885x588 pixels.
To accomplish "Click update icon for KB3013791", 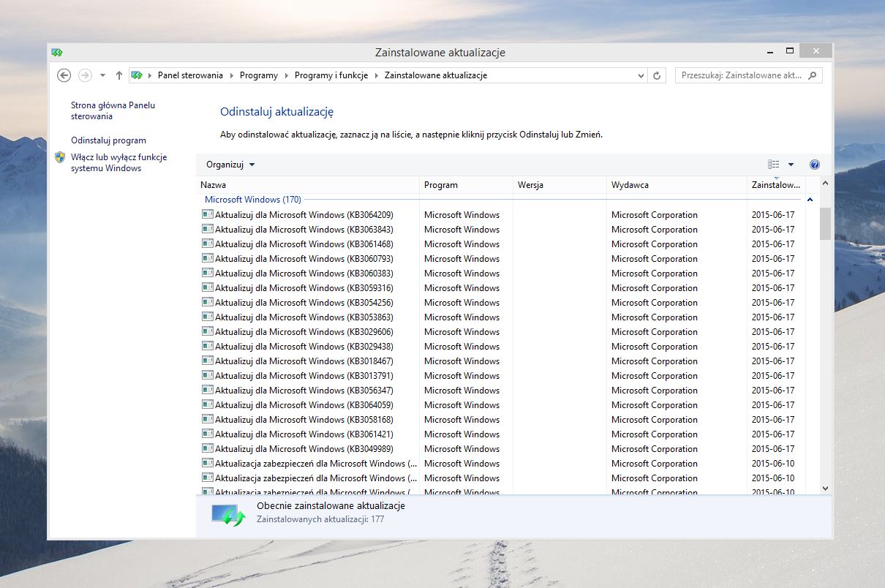I will 208,375.
